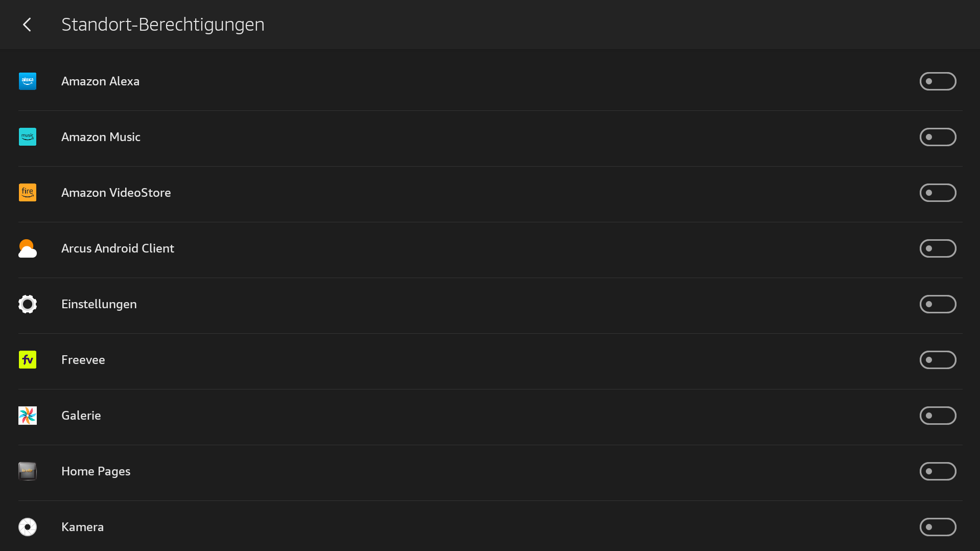980x551 pixels.
Task: Enable the Einstellungen location switch
Action: [938, 304]
